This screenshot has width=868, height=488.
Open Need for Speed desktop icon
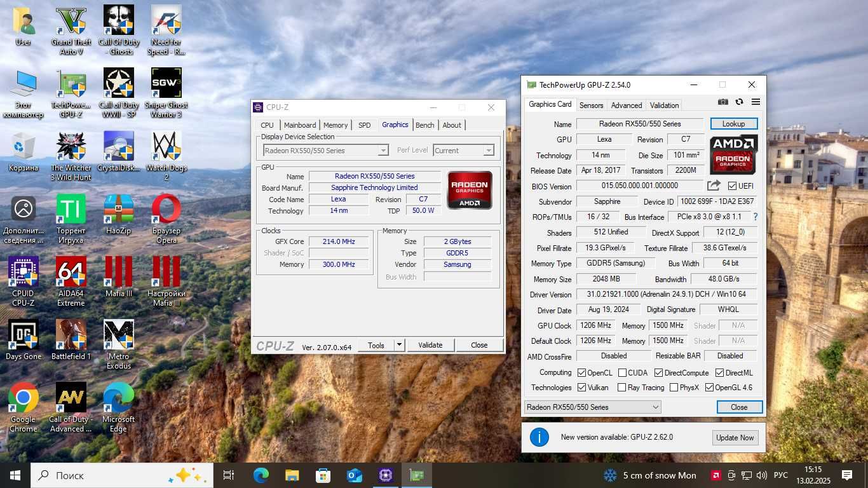(166, 30)
